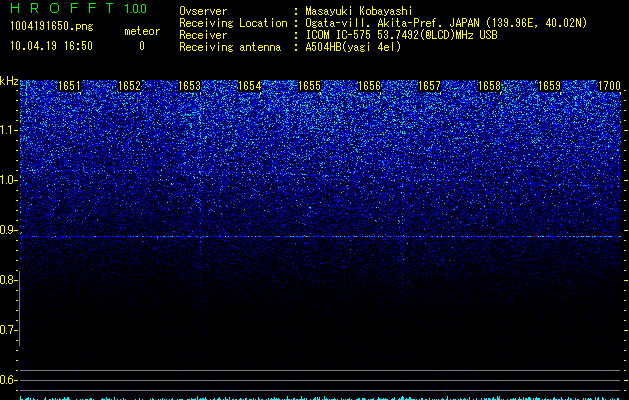Select the file name 1004191650.png

(x=52, y=27)
